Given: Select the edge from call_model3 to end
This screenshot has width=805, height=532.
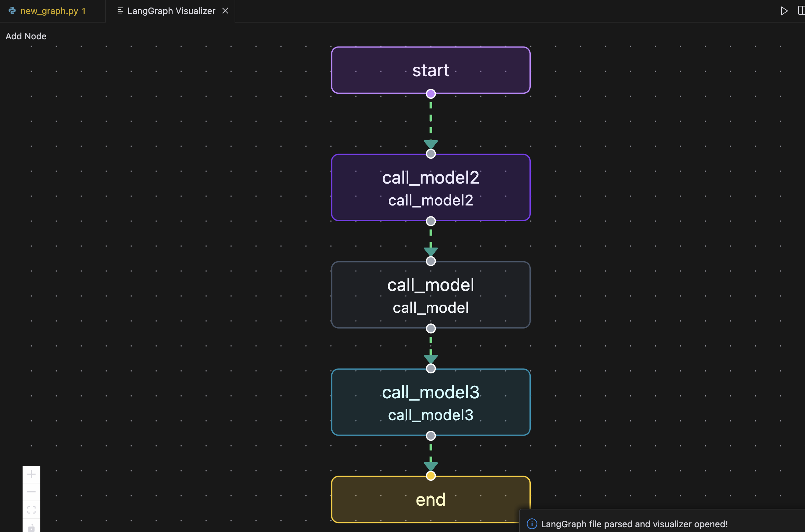Looking at the screenshot, I should tap(431, 456).
